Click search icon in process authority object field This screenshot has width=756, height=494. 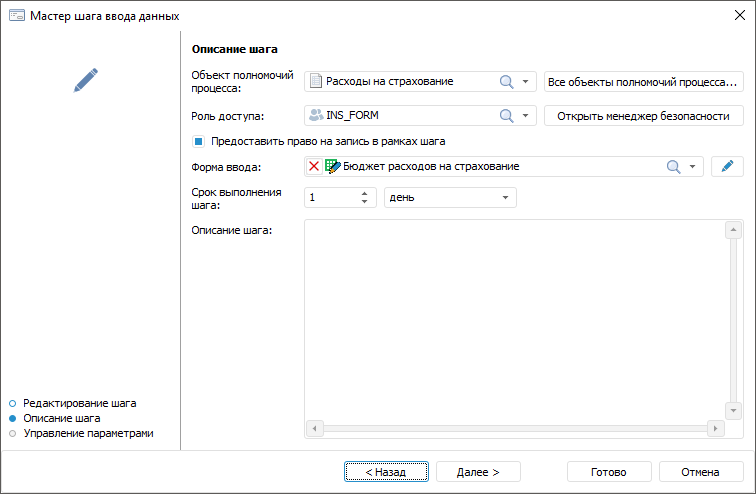click(x=507, y=82)
